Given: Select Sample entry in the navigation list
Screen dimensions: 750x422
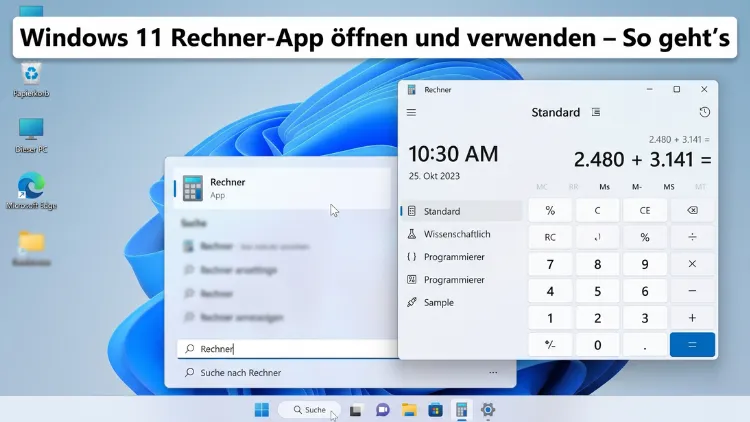Looking at the screenshot, I should point(461,302).
